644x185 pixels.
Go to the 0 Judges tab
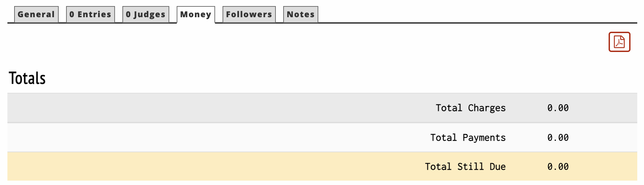coord(146,15)
